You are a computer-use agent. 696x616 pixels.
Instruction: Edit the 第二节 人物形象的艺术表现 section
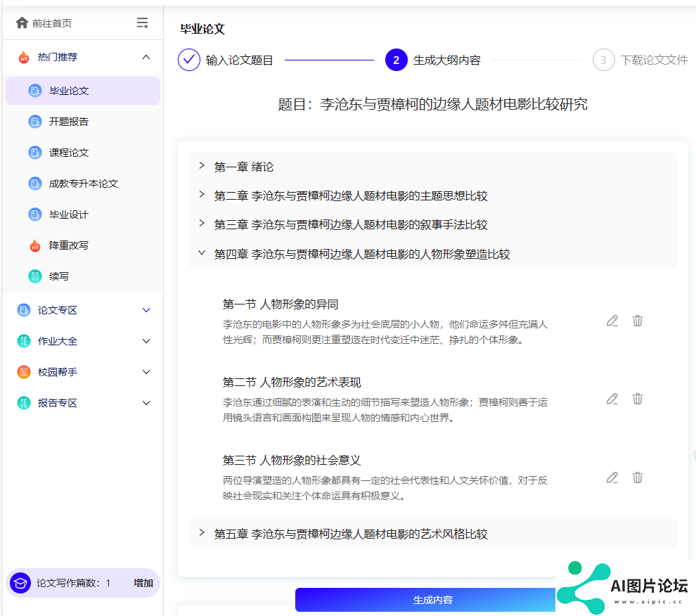tap(612, 399)
